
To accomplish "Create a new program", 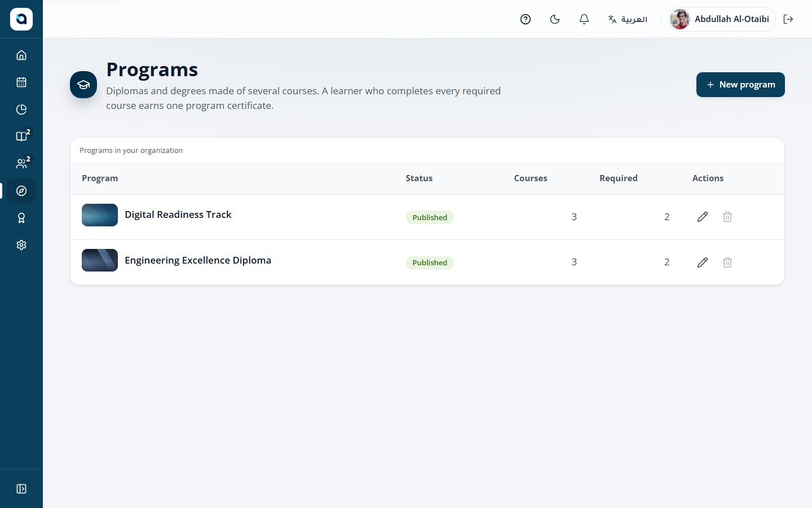I will [x=740, y=85].
